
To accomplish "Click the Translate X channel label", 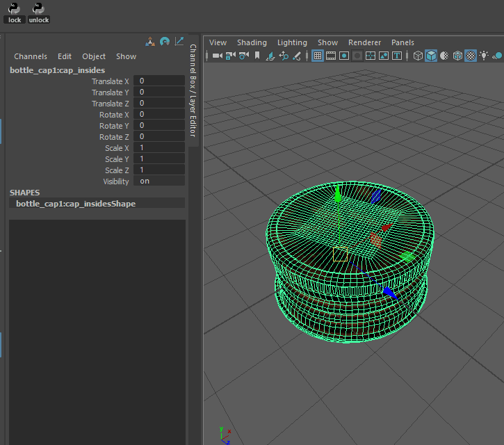I will [x=110, y=81].
